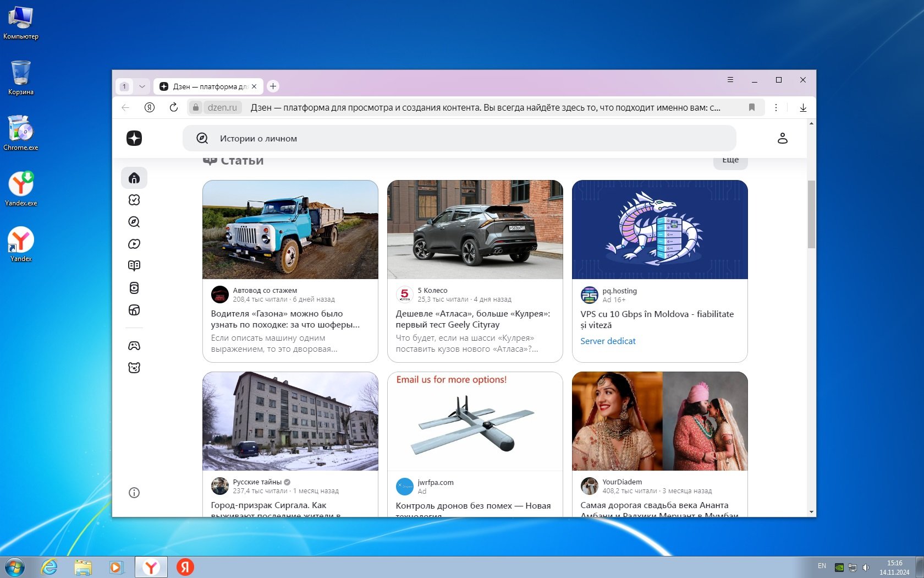Open the video section play icon in sidebar
The height and width of the screenshot is (578, 924).
(134, 244)
